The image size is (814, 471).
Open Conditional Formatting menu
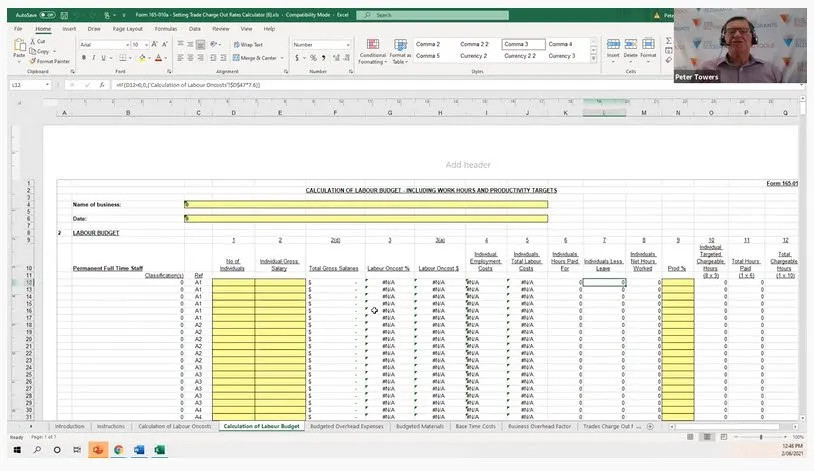coord(372,51)
